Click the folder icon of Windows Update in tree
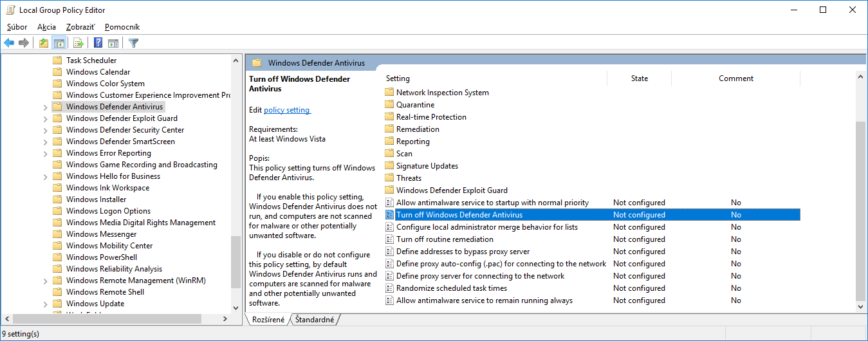The width and height of the screenshot is (868, 341). 57,304
